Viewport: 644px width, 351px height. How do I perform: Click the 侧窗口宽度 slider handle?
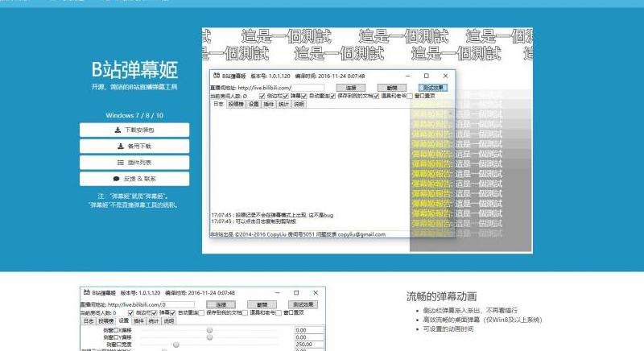point(175,345)
